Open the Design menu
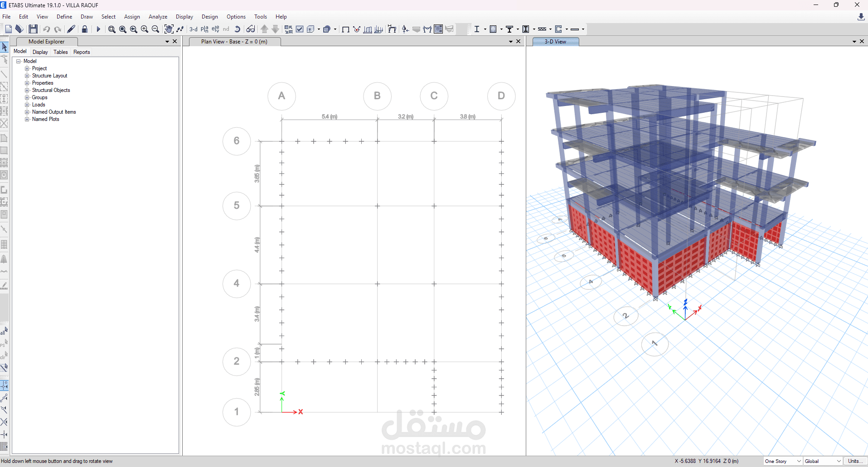Screen dimensions: 868x467 210,17
